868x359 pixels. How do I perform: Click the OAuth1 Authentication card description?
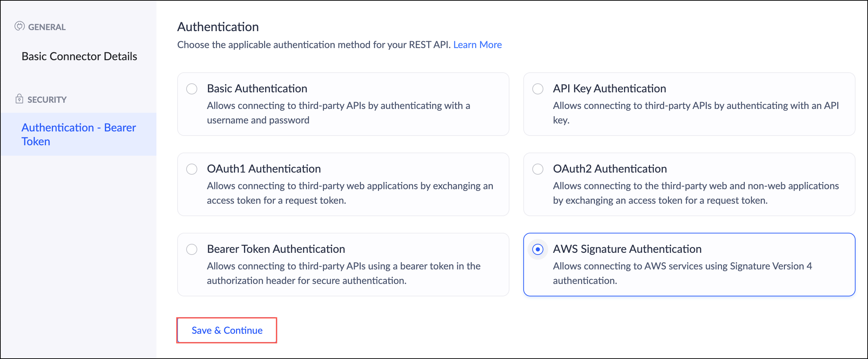(350, 193)
